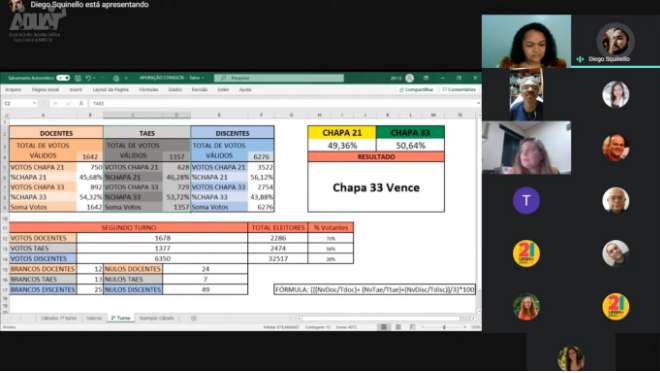The height and width of the screenshot is (373, 660).
Task: Switch to Normal view in status bar
Action: tap(383, 327)
